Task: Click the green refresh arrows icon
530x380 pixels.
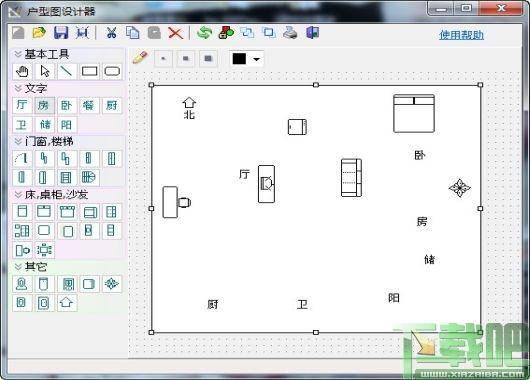Action: [x=204, y=33]
